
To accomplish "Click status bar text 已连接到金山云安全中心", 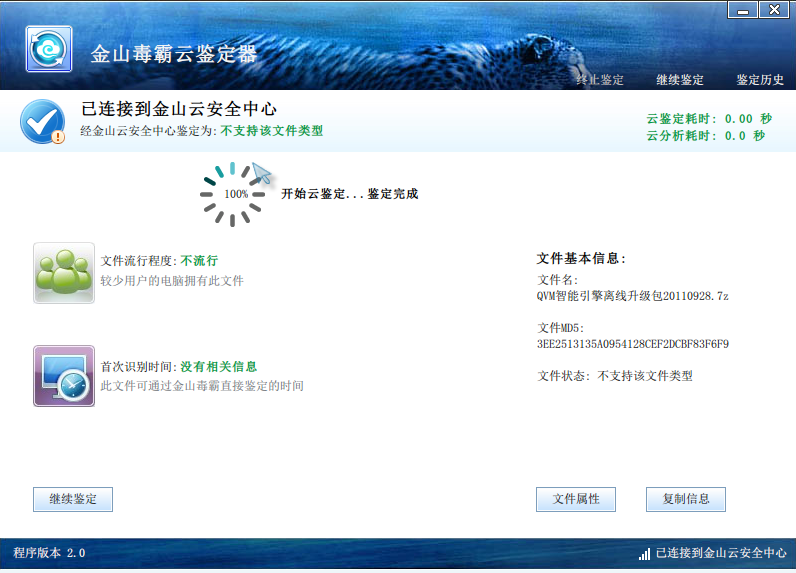I will tap(721, 553).
